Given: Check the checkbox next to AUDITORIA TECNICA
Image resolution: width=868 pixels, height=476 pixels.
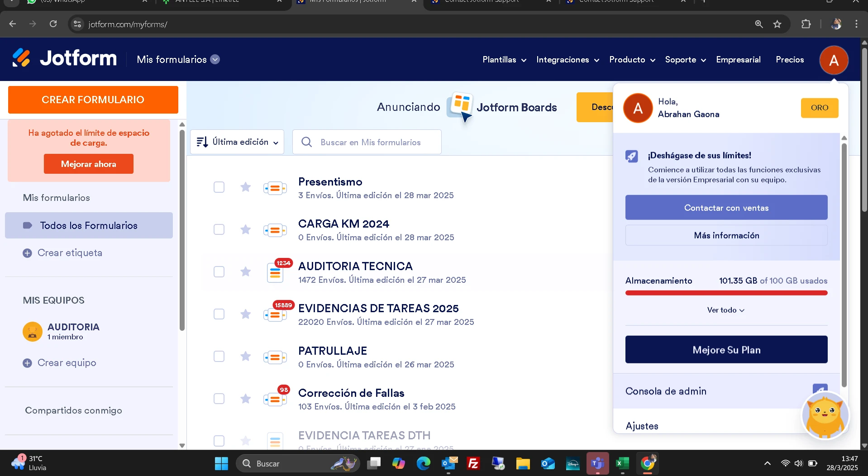Looking at the screenshot, I should click(x=219, y=271).
